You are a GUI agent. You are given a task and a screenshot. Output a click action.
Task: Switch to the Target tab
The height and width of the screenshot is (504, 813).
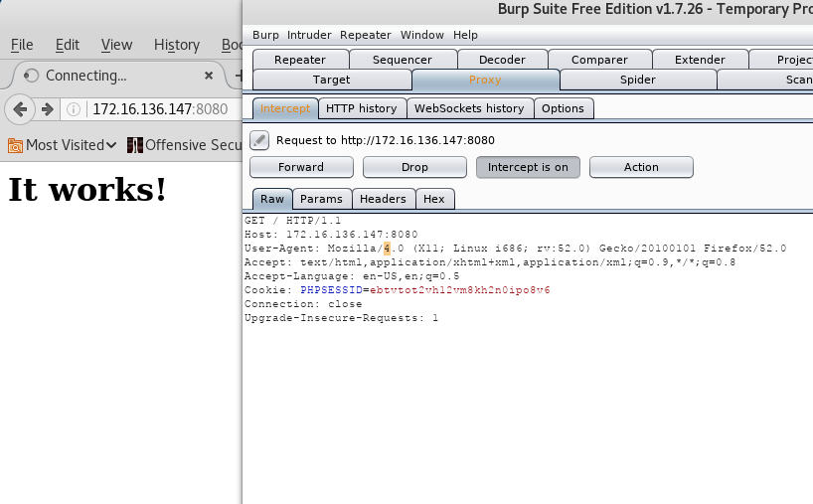[x=332, y=80]
